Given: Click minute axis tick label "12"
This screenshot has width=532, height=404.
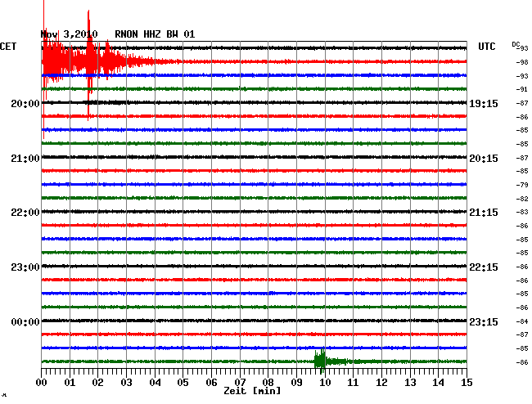Looking at the screenshot, I should 381,383.
